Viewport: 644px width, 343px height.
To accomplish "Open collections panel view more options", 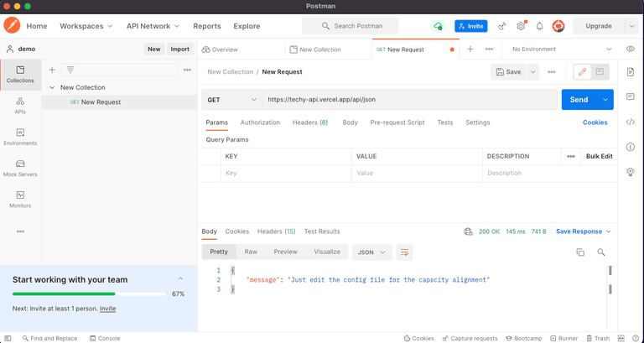I will pyautogui.click(x=187, y=70).
